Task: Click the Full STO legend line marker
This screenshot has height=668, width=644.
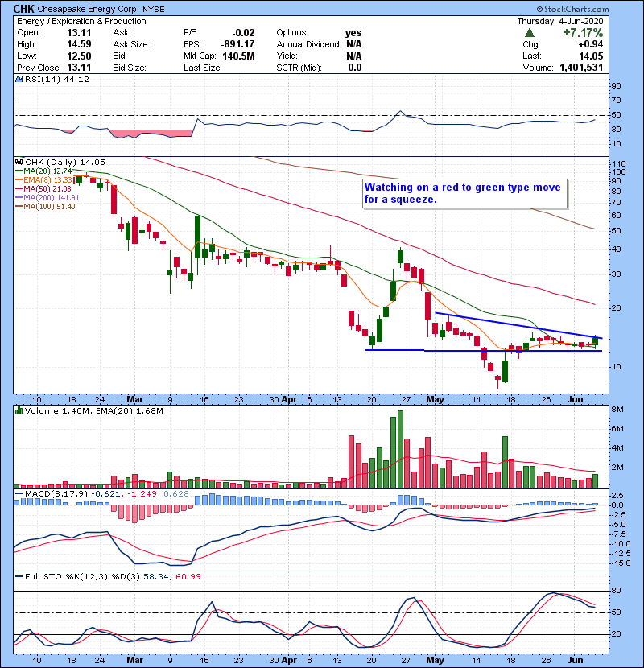Action: pos(19,577)
